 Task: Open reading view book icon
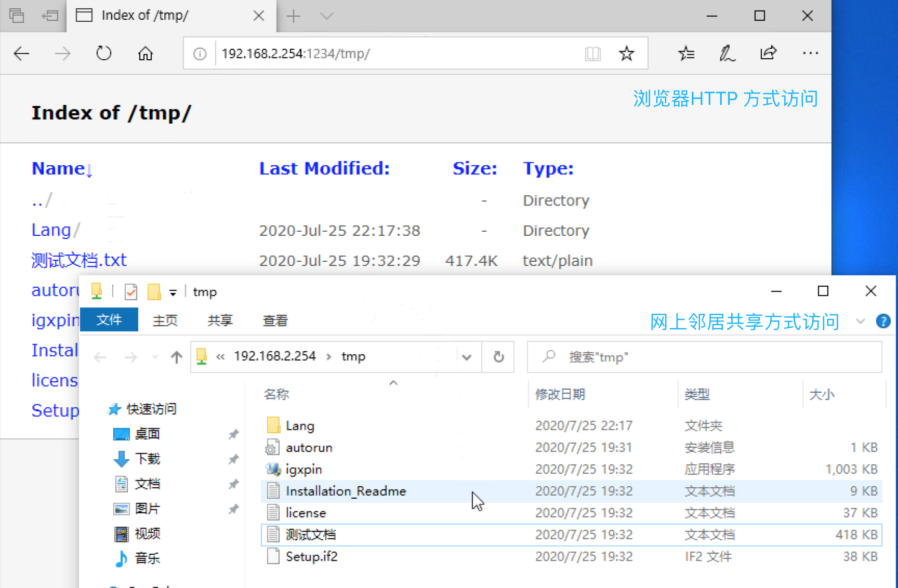point(592,54)
